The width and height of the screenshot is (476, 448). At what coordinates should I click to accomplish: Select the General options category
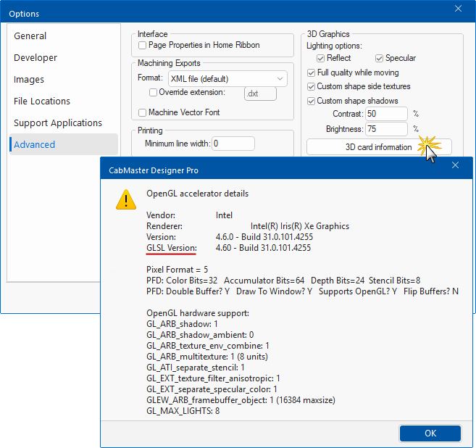[x=30, y=36]
